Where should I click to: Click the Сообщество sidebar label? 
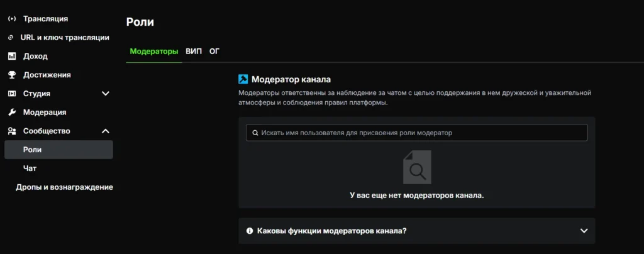coord(47,131)
